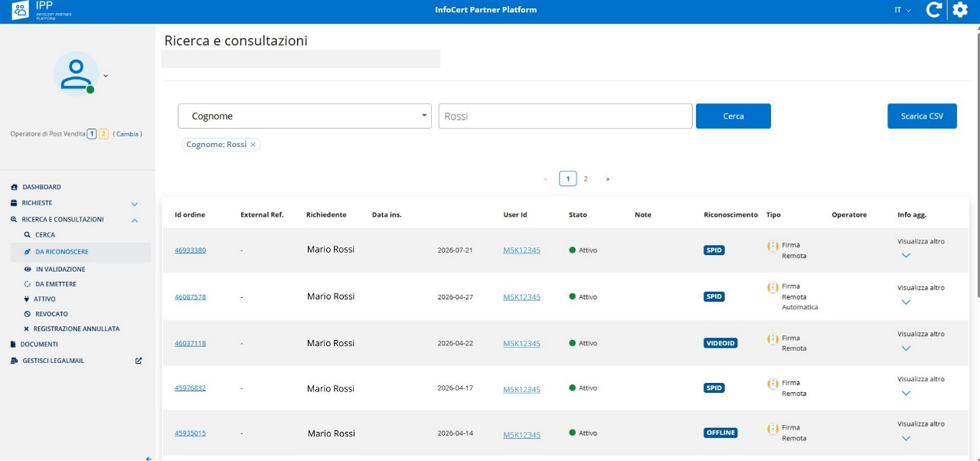Open the IT language selector

(903, 10)
